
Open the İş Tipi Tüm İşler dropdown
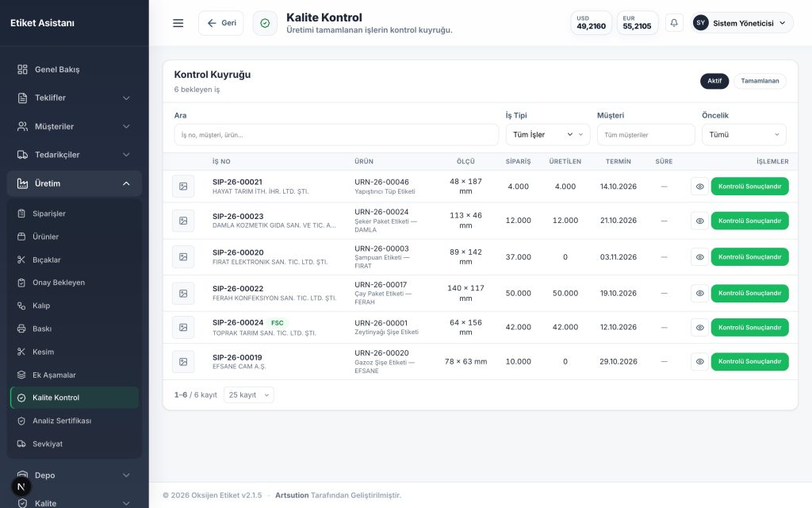pyautogui.click(x=548, y=135)
